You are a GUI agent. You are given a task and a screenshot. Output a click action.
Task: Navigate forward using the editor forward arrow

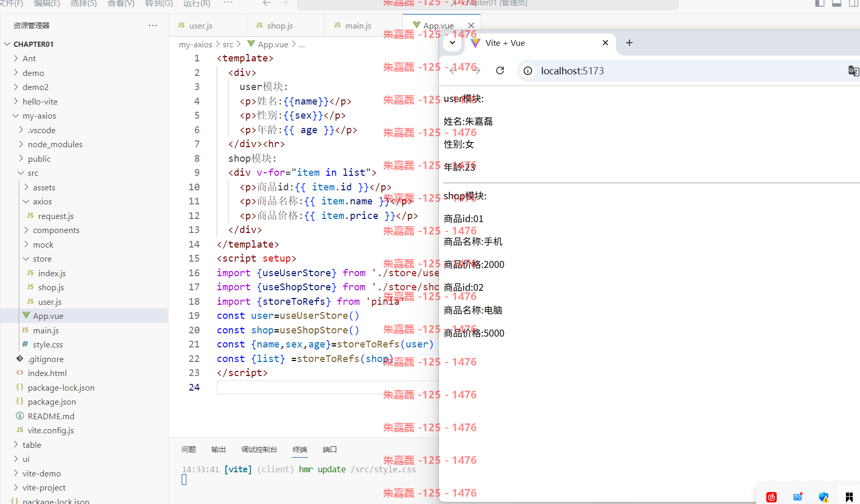284,3
